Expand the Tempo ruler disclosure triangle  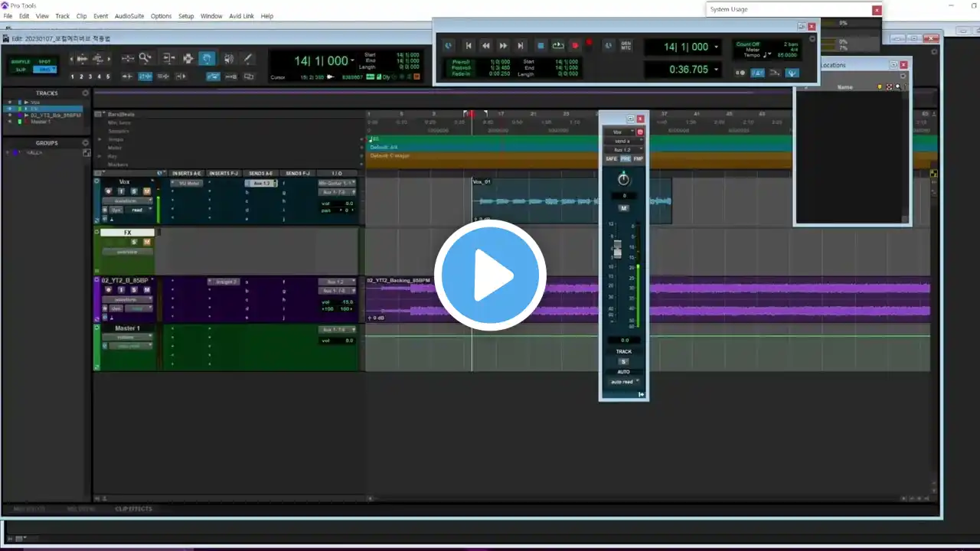point(100,139)
